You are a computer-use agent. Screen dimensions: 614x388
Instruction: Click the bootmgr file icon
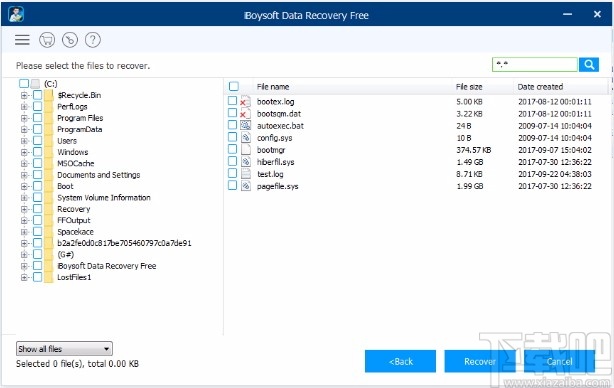(x=245, y=150)
